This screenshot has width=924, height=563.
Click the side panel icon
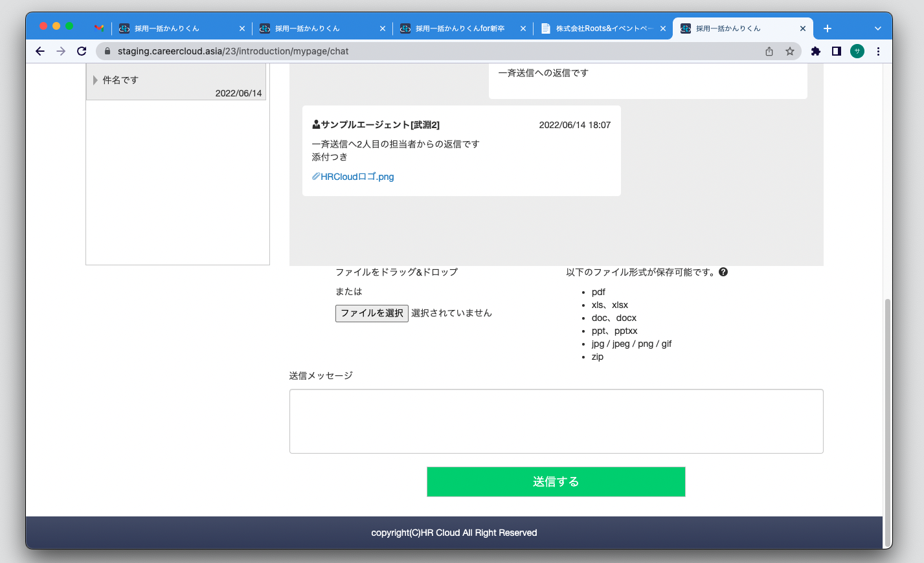[x=836, y=50]
